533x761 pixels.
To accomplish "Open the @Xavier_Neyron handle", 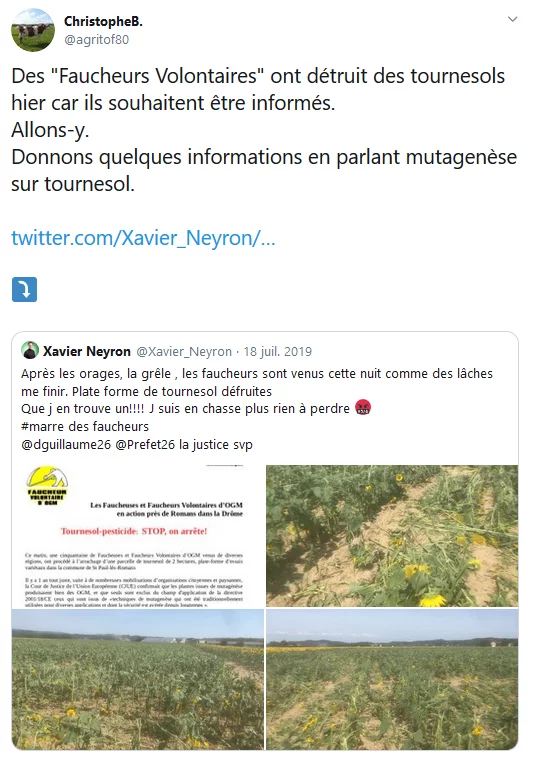I will (183, 351).
